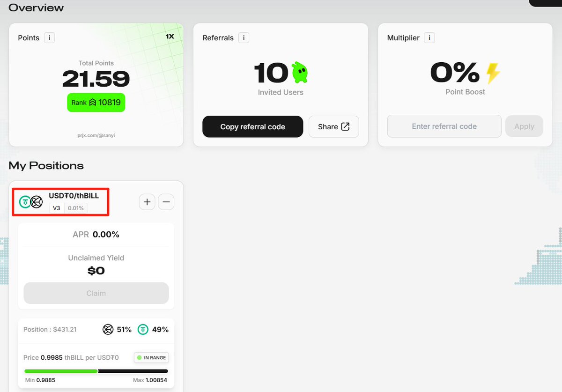Click the Multiplier info icon
Image resolution: width=562 pixels, height=392 pixels.
click(x=429, y=37)
